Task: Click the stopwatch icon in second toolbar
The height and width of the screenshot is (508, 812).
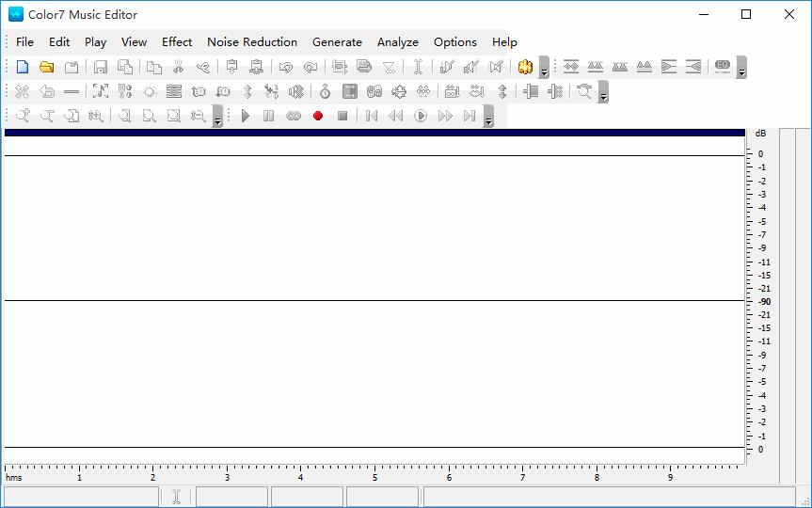Action: (x=326, y=91)
